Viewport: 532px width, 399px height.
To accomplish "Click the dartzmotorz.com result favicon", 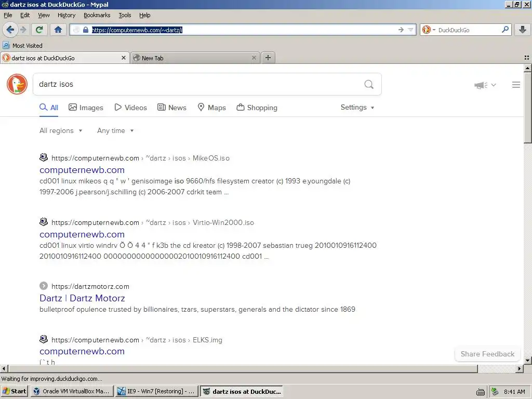I will pyautogui.click(x=44, y=286).
